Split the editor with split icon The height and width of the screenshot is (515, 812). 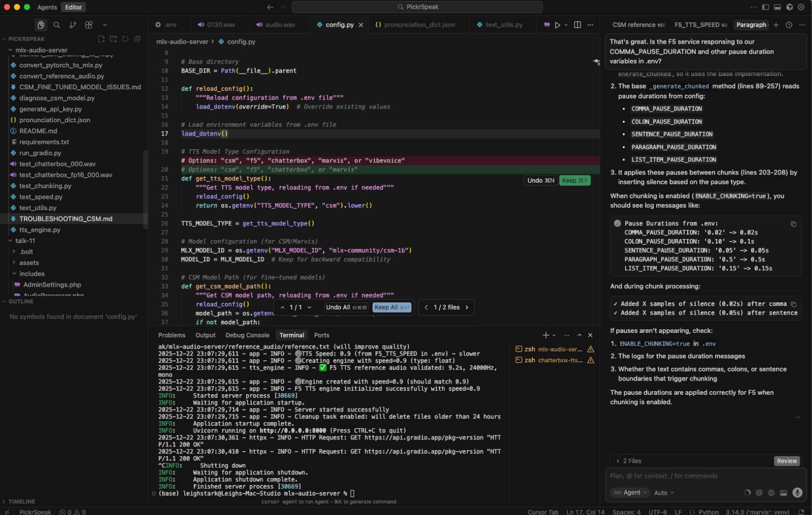577,25
